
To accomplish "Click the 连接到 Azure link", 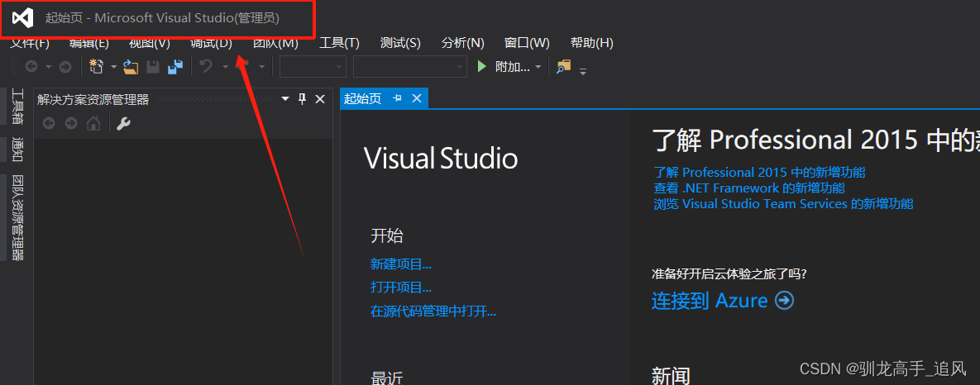I will (x=710, y=301).
